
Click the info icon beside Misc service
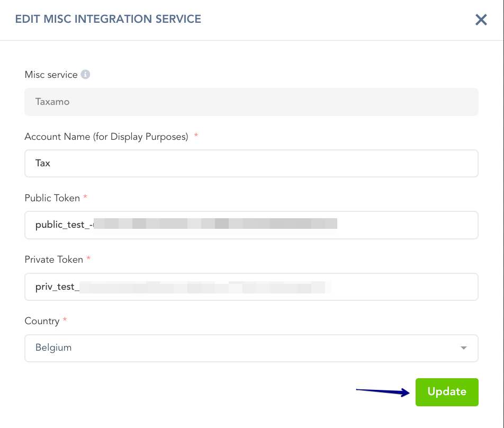85,75
